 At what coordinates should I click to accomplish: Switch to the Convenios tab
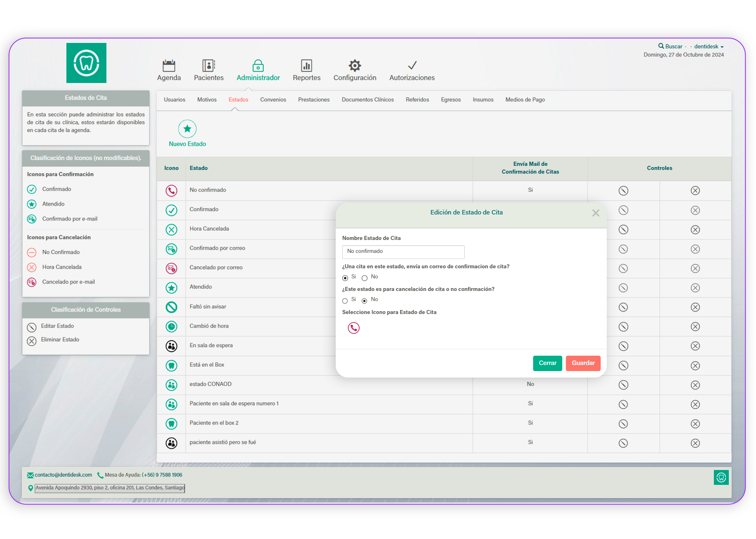(x=273, y=100)
